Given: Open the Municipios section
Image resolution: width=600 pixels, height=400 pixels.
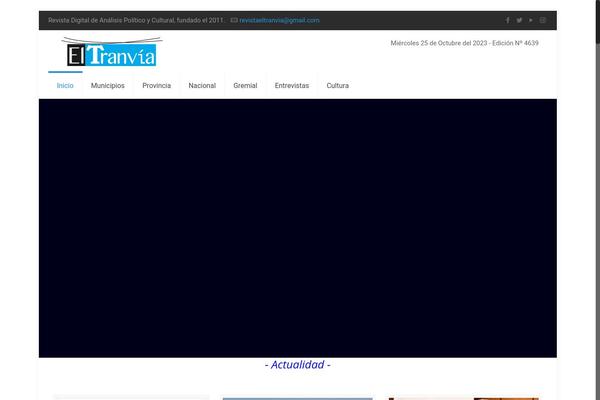Looking at the screenshot, I should click(x=108, y=85).
